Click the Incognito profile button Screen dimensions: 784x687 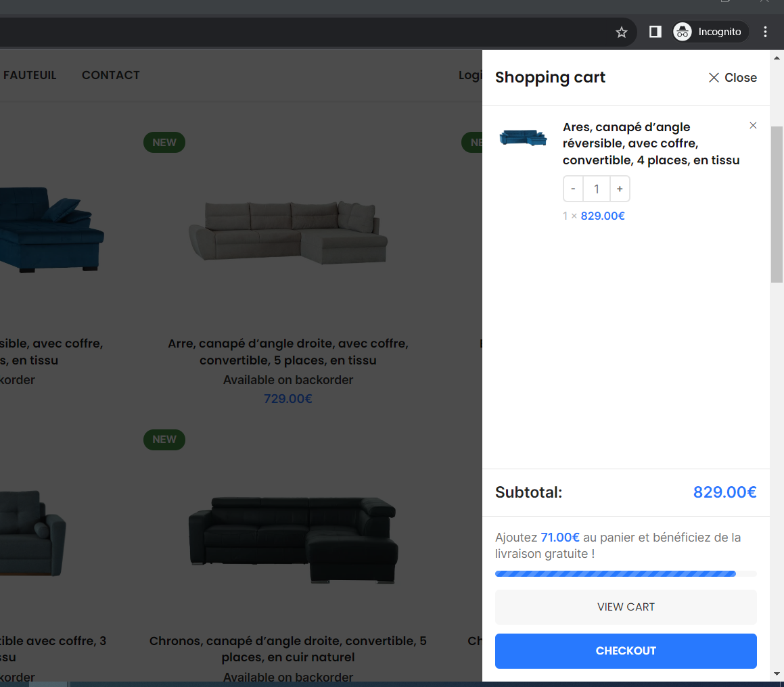point(710,32)
